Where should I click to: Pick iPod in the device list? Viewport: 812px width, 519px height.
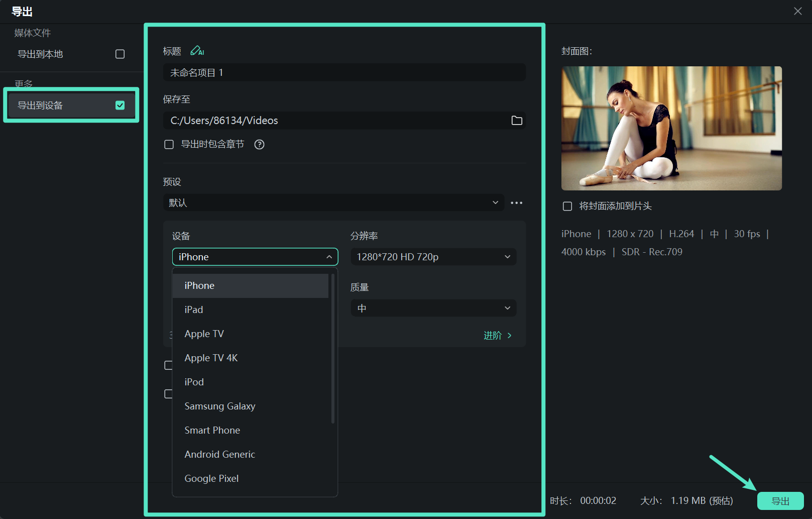click(x=251, y=382)
